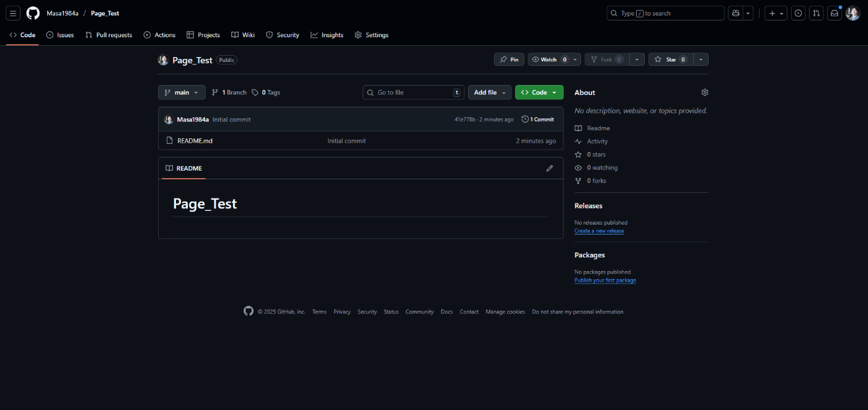868x410 pixels.
Task: Click repository owner avatar beside Page_Test title
Action: (163, 60)
